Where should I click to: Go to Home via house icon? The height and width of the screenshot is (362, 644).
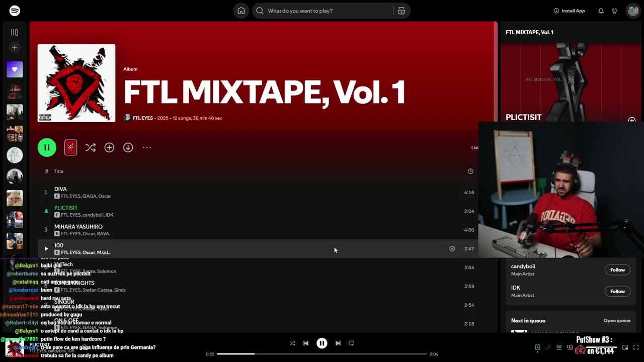[x=241, y=11]
